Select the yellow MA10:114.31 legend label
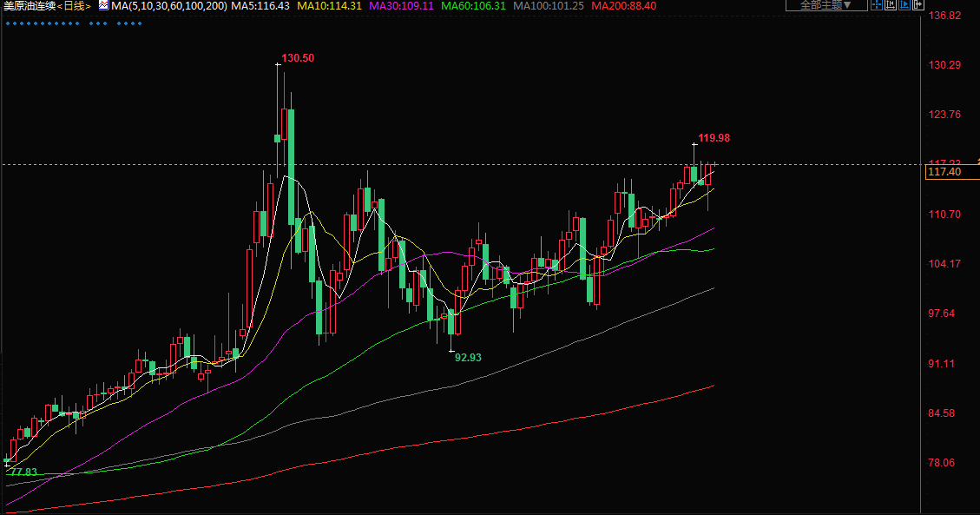This screenshot has height=515, width=980. click(329, 6)
